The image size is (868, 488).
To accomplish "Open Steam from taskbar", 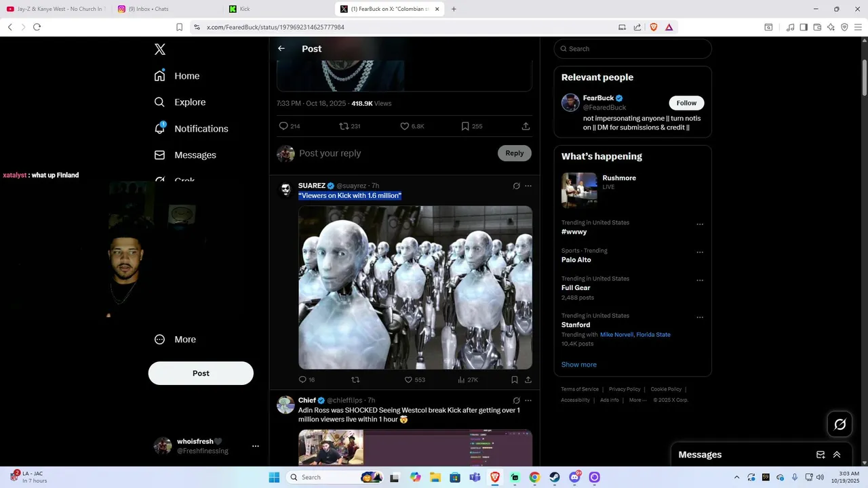I will (x=555, y=477).
